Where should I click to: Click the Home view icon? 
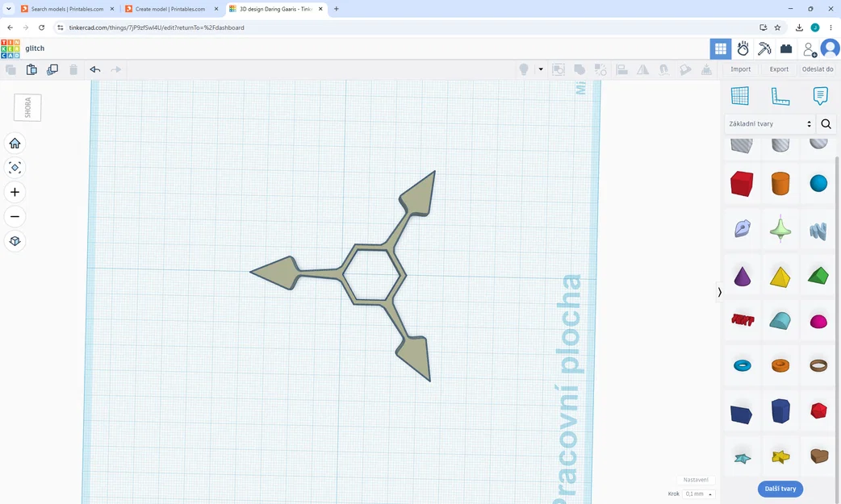click(15, 144)
